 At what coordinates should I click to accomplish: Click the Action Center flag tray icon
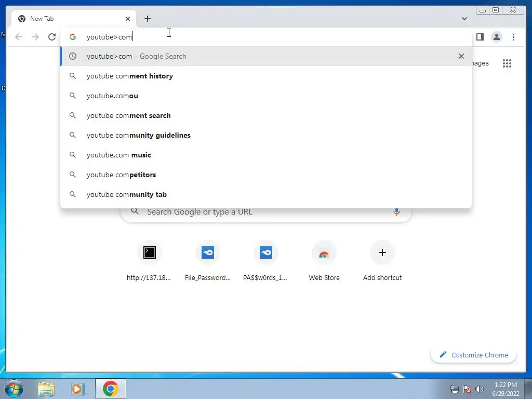pos(467,389)
